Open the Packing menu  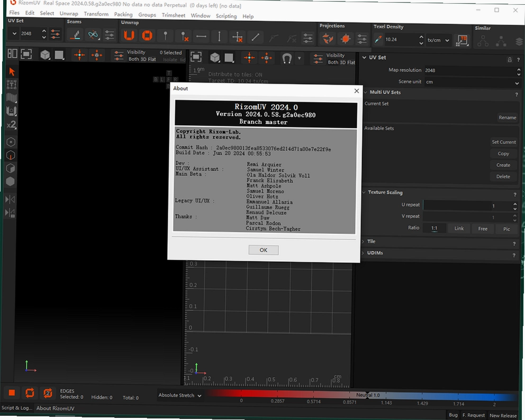click(x=123, y=14)
